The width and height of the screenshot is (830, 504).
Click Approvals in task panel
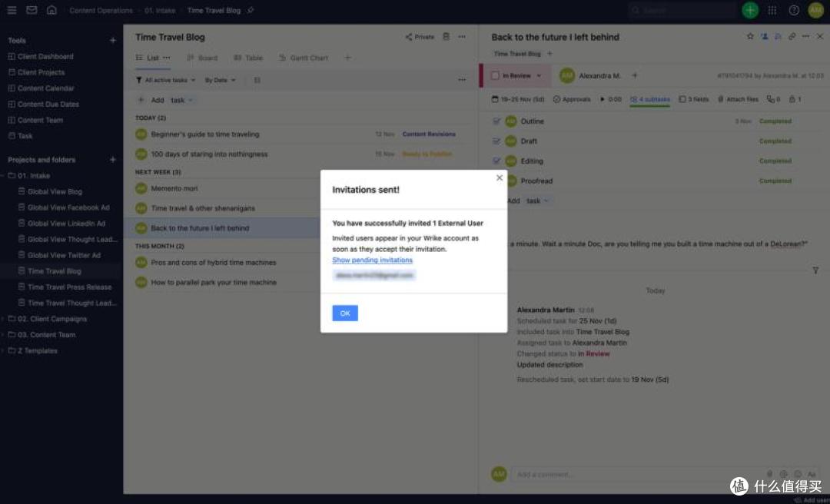tap(572, 99)
